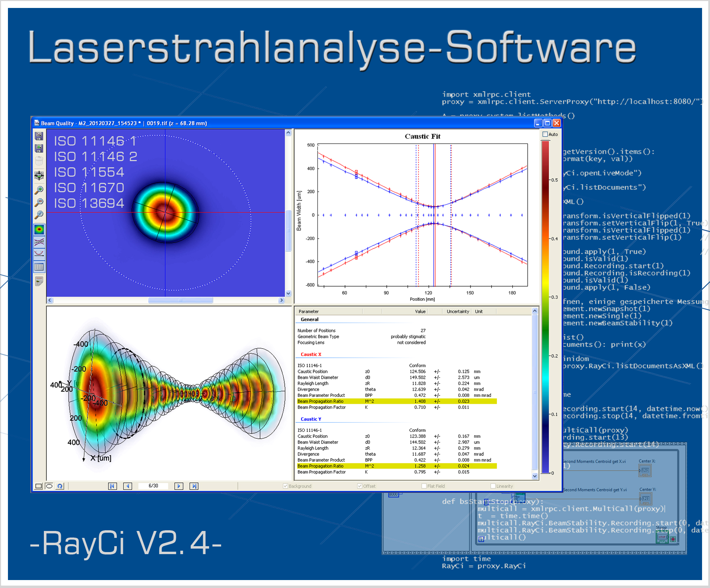Screen dimensions: 710x588
Task: Zoom out of the beam profile
Action: [x=39, y=201]
